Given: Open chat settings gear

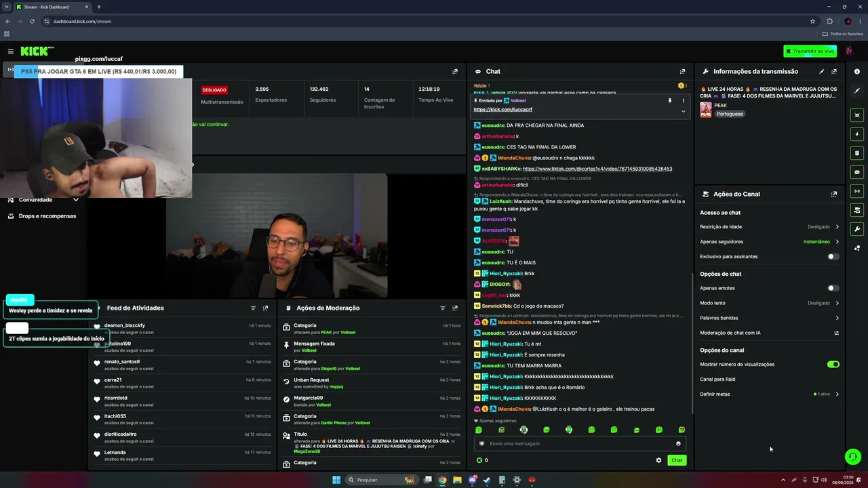Looking at the screenshot, I should (658, 460).
